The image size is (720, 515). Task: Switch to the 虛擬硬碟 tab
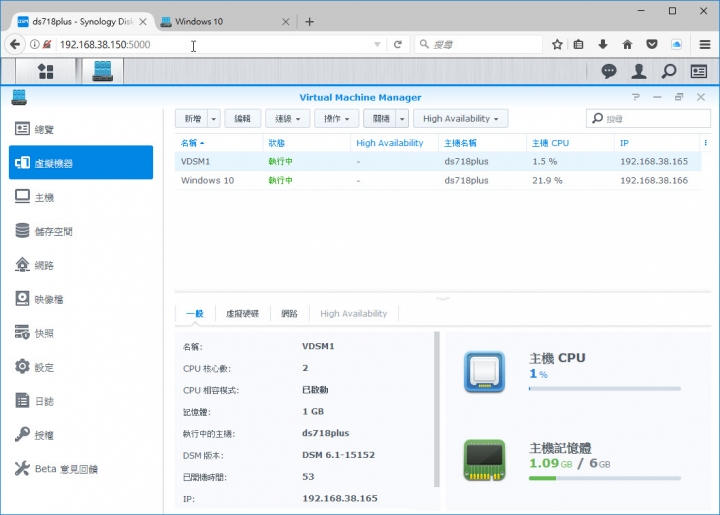(x=242, y=313)
